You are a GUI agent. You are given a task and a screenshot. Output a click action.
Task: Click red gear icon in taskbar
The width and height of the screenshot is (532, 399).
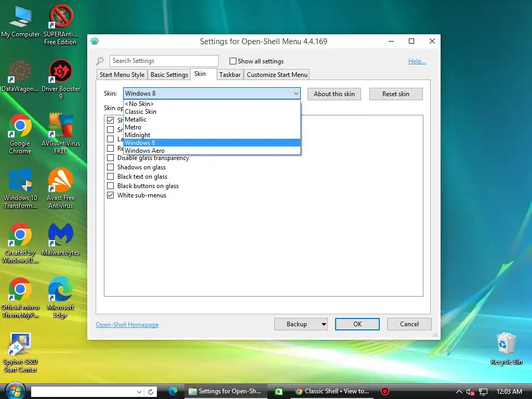(x=385, y=391)
